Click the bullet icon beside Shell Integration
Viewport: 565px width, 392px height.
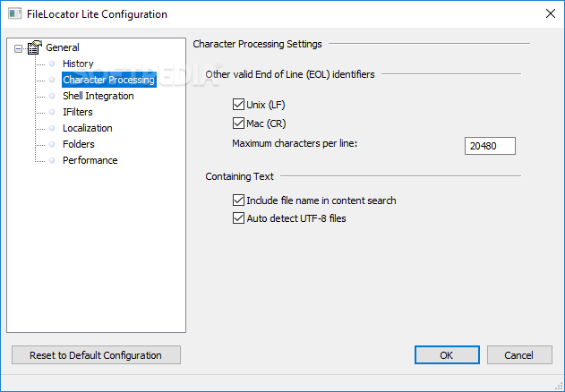coord(52,96)
